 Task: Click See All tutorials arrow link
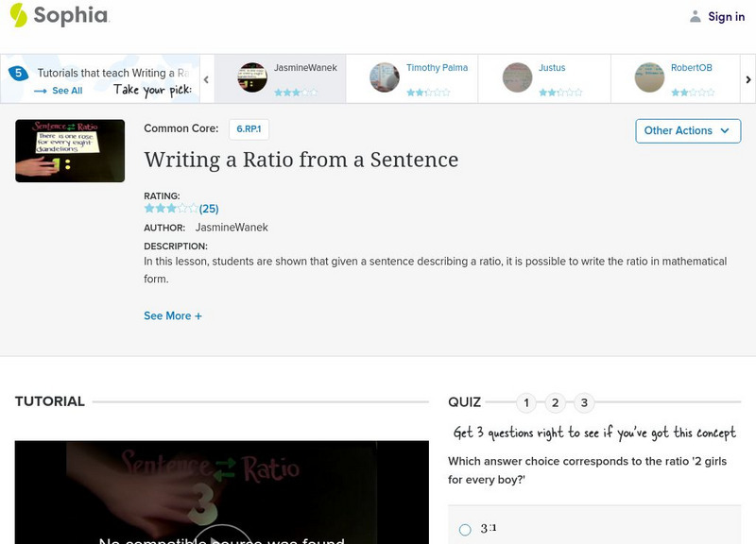(59, 91)
